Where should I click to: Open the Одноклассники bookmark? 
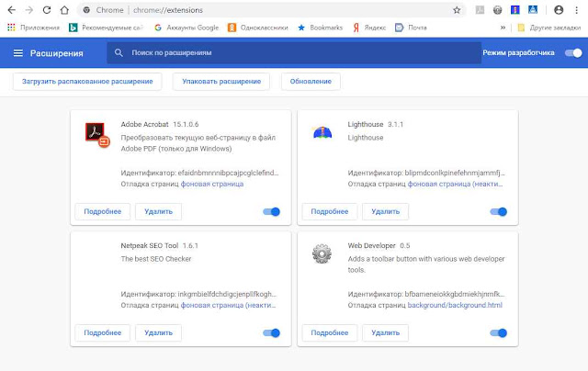point(258,28)
